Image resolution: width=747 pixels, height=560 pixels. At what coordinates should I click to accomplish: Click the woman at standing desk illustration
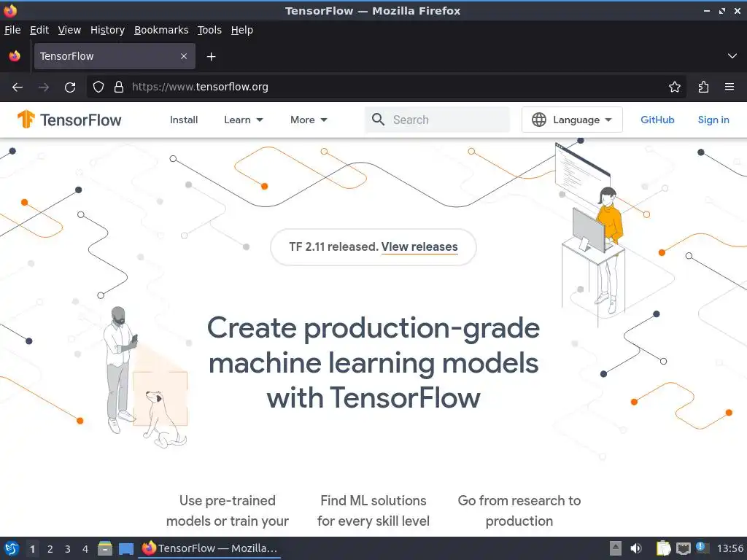[592, 233]
